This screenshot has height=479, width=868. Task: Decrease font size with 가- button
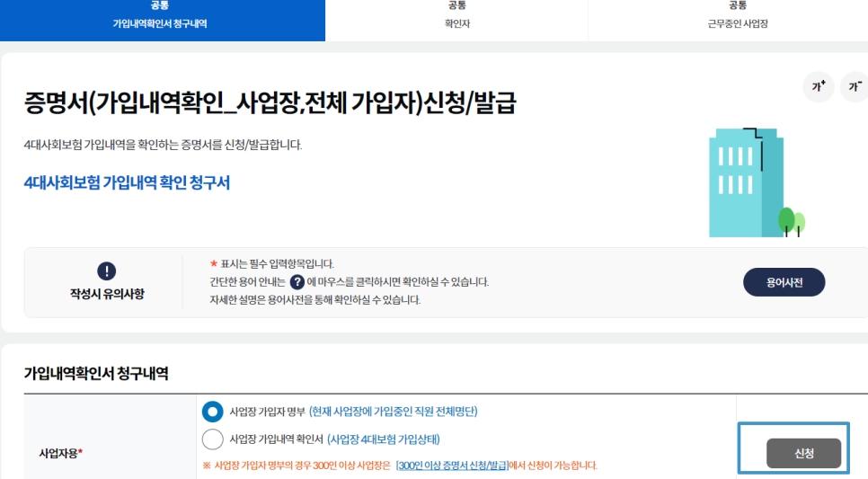point(855,86)
